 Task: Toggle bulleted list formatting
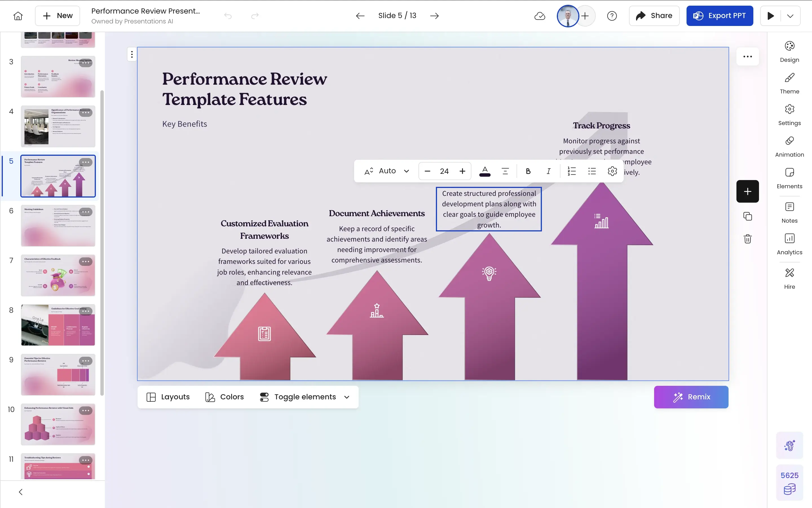[592, 171]
